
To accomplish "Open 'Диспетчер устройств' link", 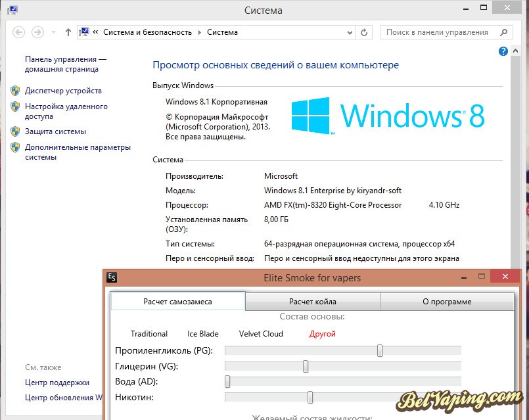I will (63, 91).
